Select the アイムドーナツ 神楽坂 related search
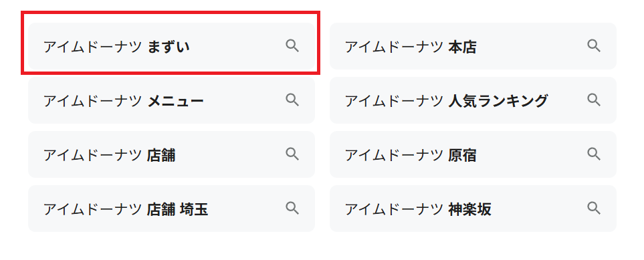 (x=473, y=209)
